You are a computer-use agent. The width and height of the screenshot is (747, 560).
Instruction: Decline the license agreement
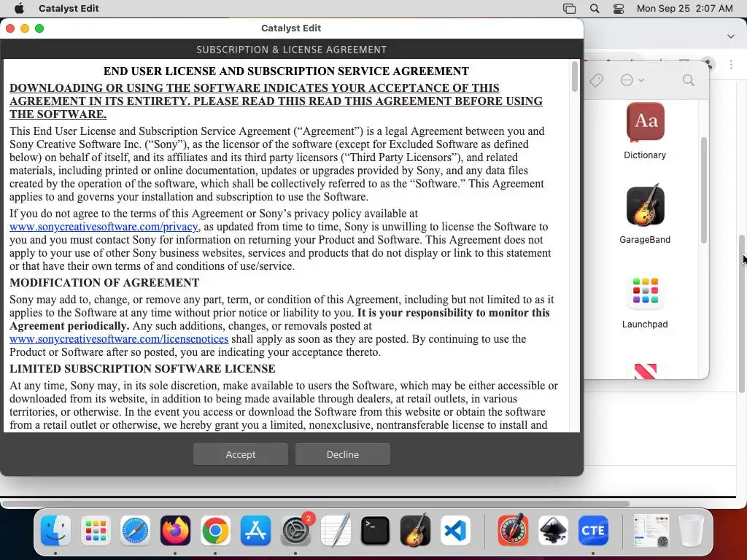pyautogui.click(x=343, y=454)
